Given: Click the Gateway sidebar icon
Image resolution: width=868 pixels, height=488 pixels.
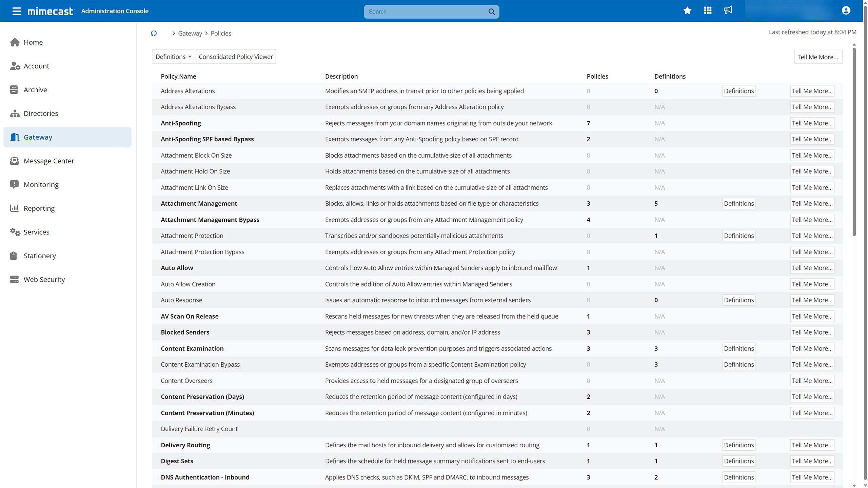Looking at the screenshot, I should coord(15,137).
